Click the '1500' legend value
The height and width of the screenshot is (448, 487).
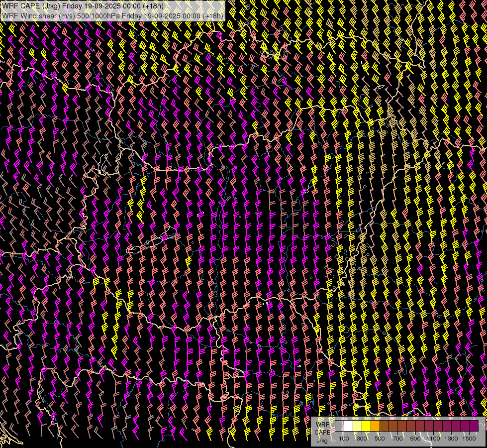coord(469,439)
